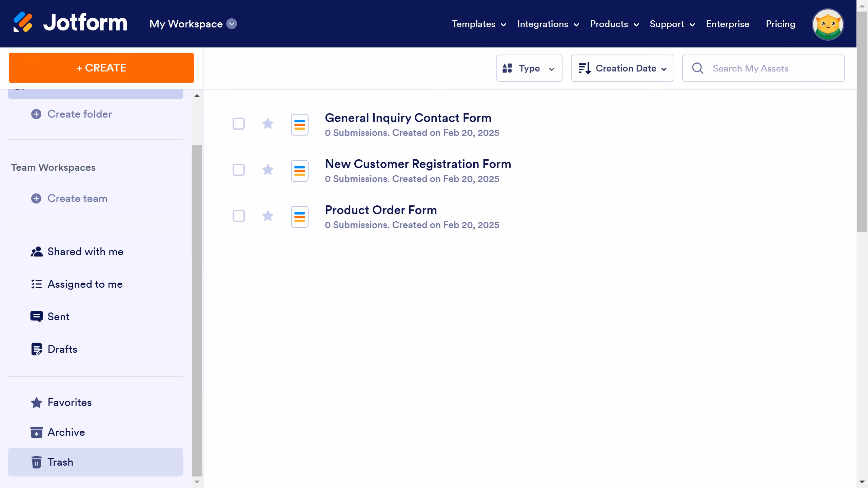
Task: Click the page scrollbar up arrow
Action: coord(862,6)
